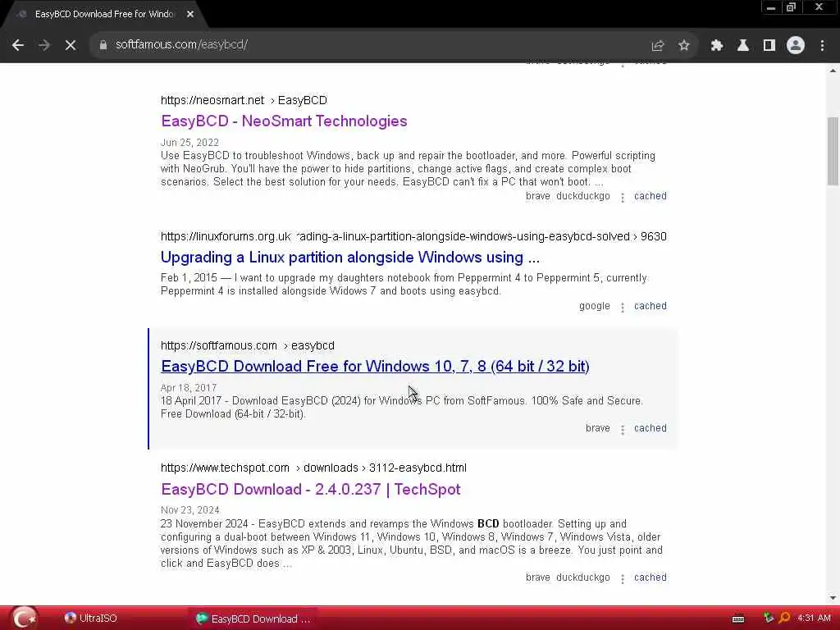
Task: Open more options dots for softfamous result
Action: point(623,430)
